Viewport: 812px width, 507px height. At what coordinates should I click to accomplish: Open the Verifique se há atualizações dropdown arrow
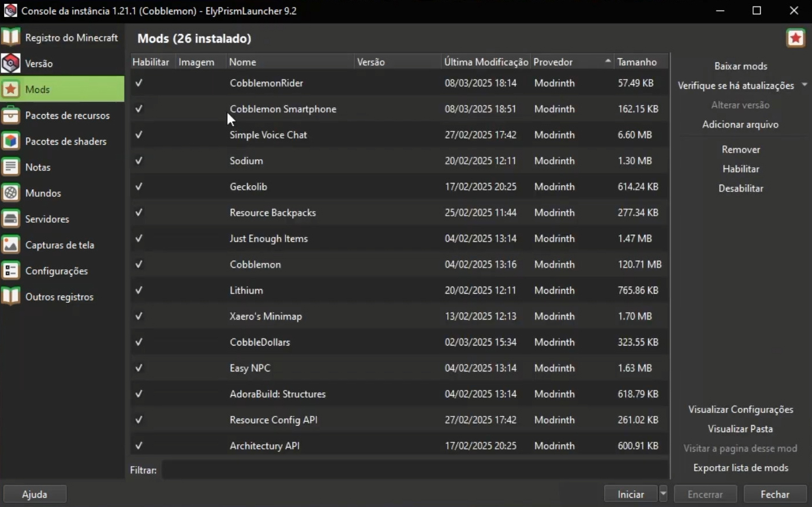804,85
